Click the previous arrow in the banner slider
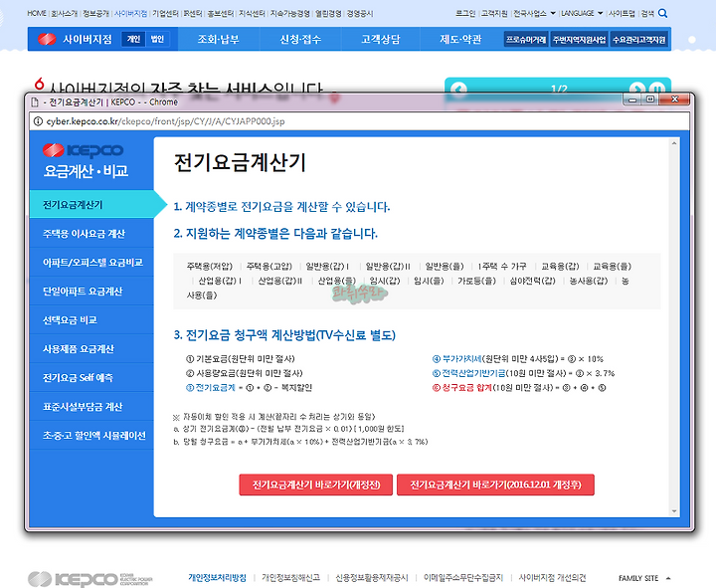Screen dimensions: 716x588 (458, 89)
